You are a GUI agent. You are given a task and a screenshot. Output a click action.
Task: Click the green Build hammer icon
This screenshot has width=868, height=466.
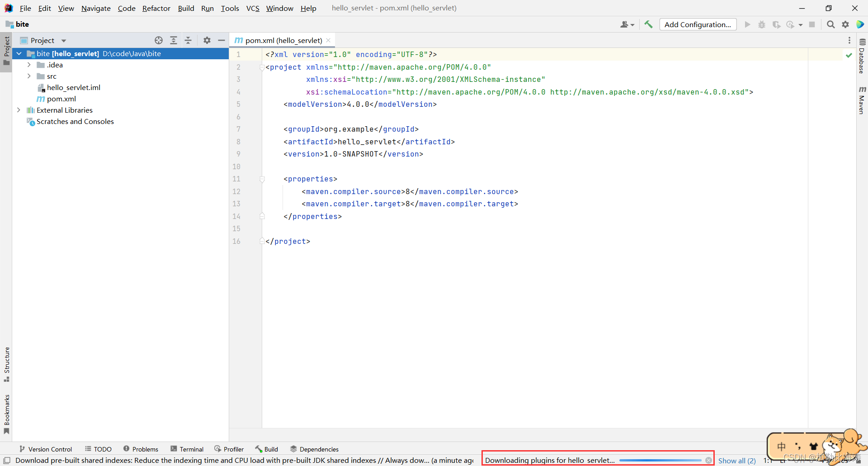tap(648, 24)
